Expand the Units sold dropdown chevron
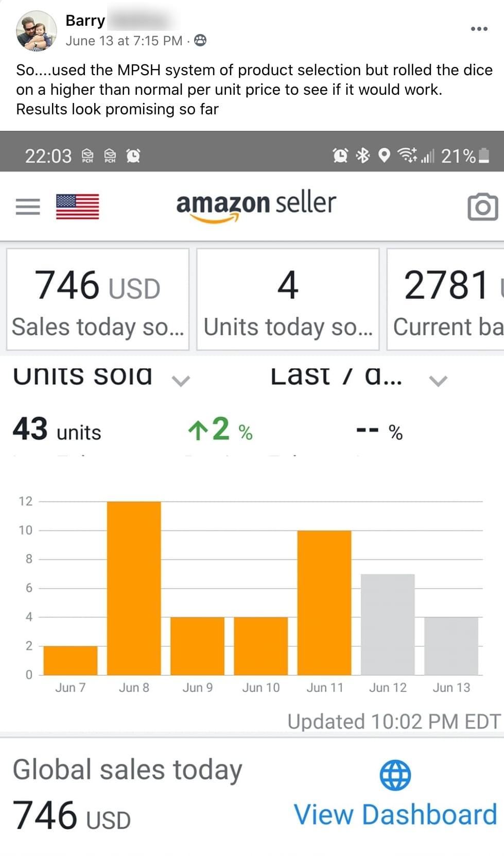This screenshot has height=856, width=504. (x=181, y=381)
